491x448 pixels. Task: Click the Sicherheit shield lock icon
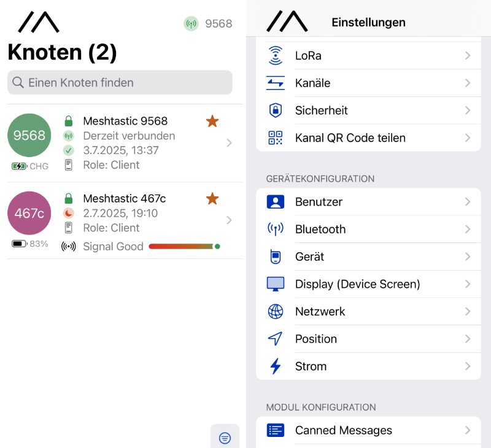pos(275,110)
